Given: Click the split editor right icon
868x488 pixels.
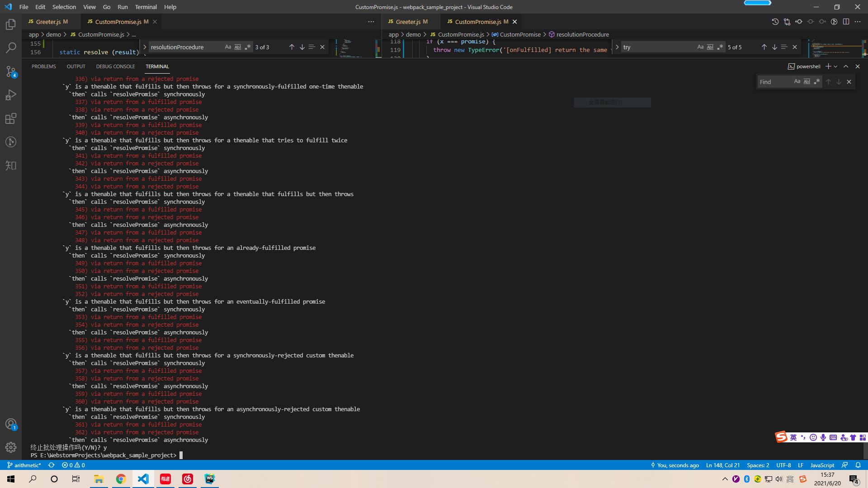Looking at the screenshot, I should tap(846, 22).
